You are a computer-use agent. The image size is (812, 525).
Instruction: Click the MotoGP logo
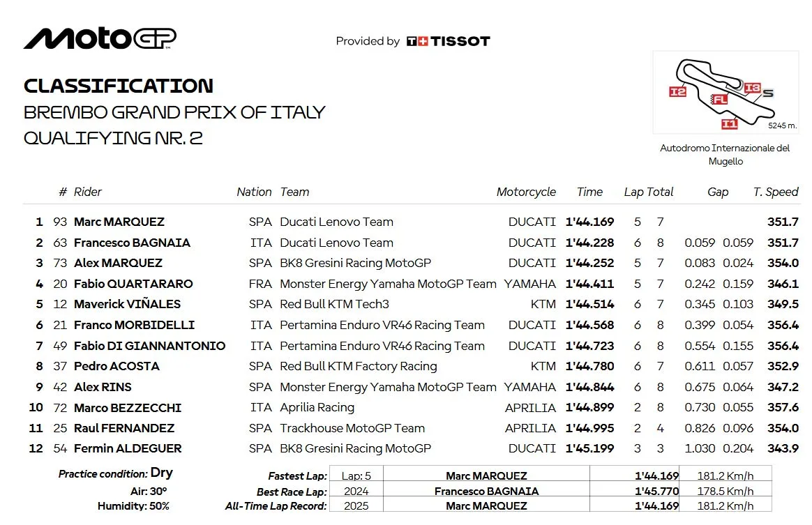(x=100, y=38)
